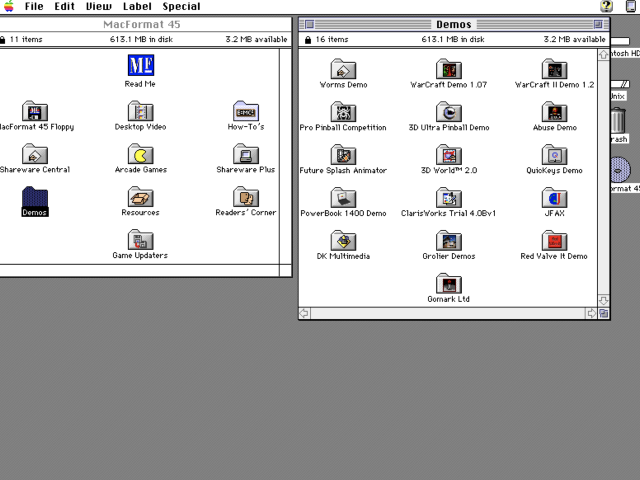Viewport: 640px width, 480px height.
Task: Select the QuicKeys Demo folder
Action: [x=554, y=155]
